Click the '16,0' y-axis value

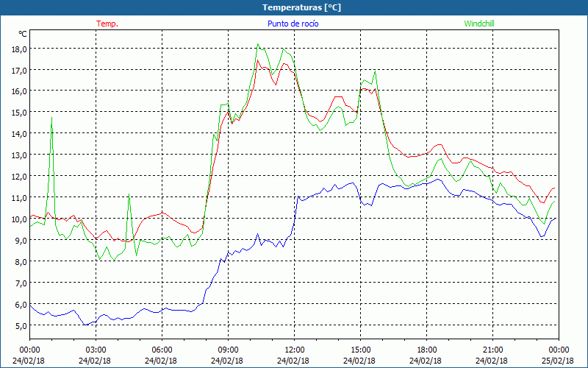[19, 91]
